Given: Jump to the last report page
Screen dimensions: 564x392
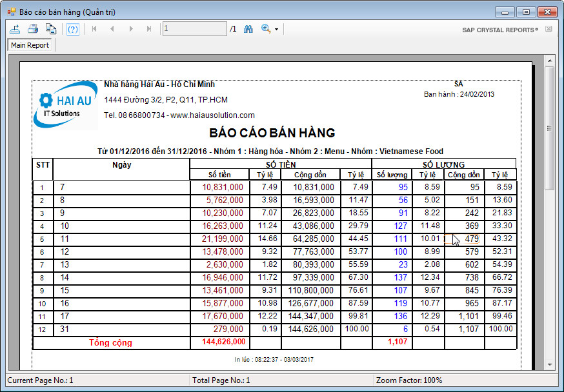Looking at the screenshot, I should point(149,29).
